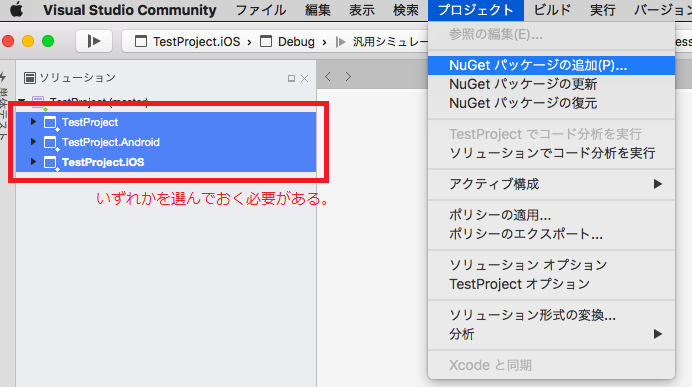Choose NuGet パッケージの更新
This screenshot has height=387, width=692.
pos(551,84)
